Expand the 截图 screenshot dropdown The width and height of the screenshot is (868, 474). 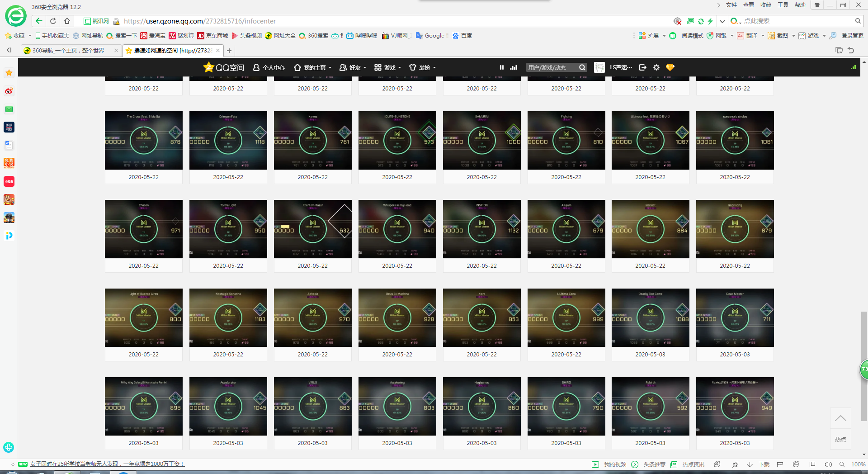click(793, 36)
